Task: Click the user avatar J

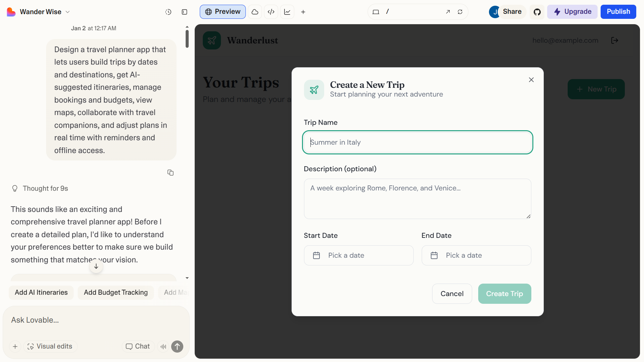Action: 495,12
